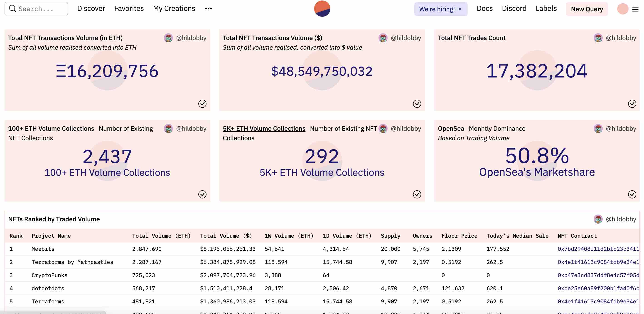Open the Discover menu item
The height and width of the screenshot is (314, 644).
[91, 8]
